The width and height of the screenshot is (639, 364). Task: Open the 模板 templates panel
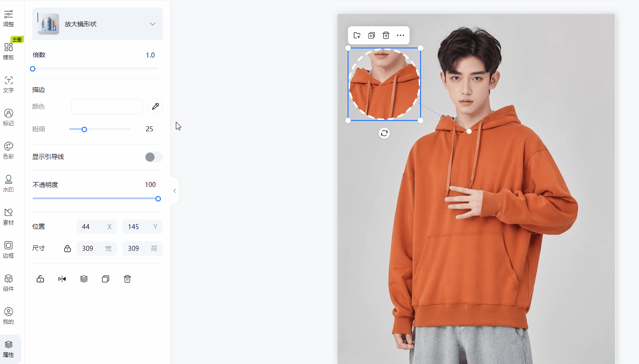(x=9, y=52)
